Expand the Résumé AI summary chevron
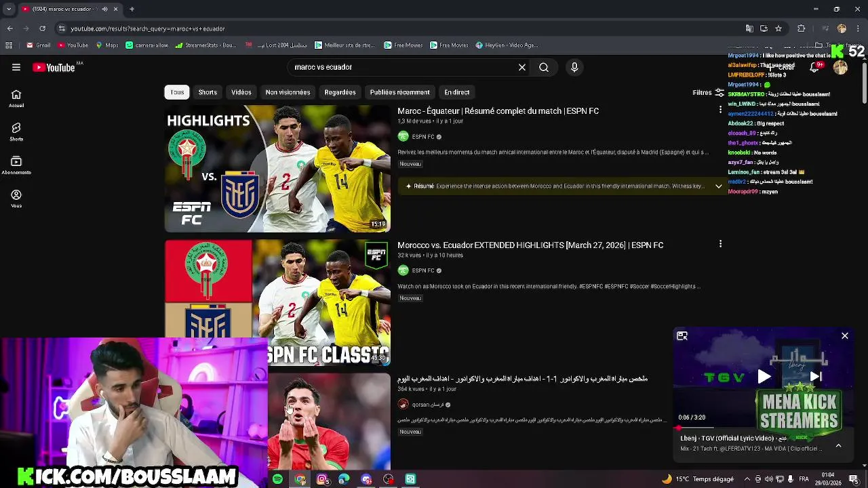Viewport: 868px width, 488px height. [x=719, y=186]
